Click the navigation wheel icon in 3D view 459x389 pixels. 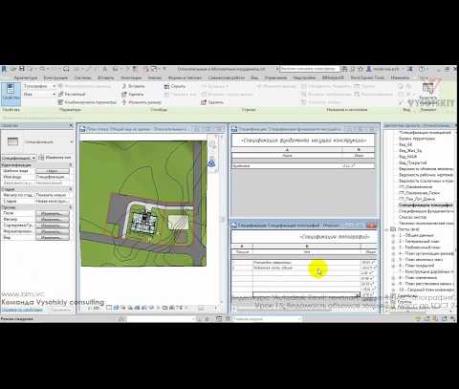pyautogui.click(x=212, y=163)
